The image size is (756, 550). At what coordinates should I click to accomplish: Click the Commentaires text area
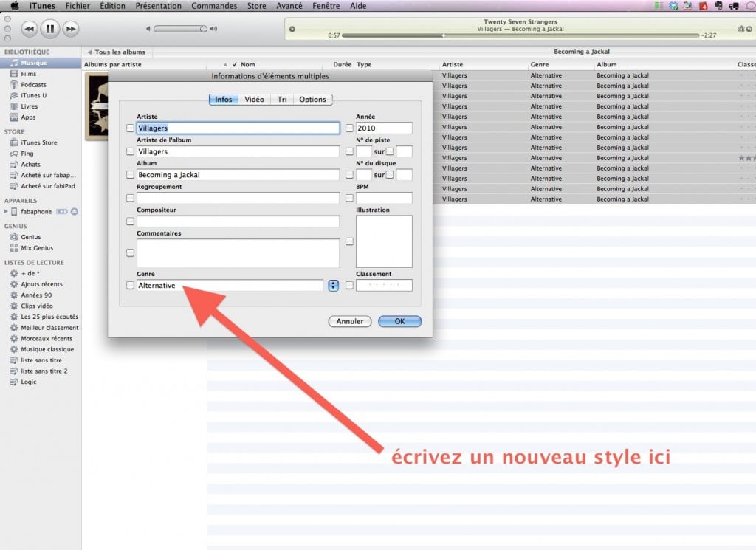tap(238, 253)
